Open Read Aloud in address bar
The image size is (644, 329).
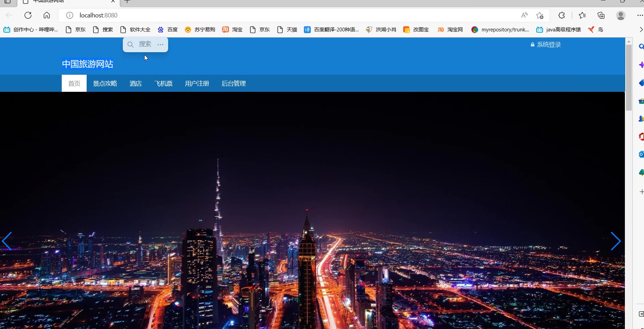[524, 15]
